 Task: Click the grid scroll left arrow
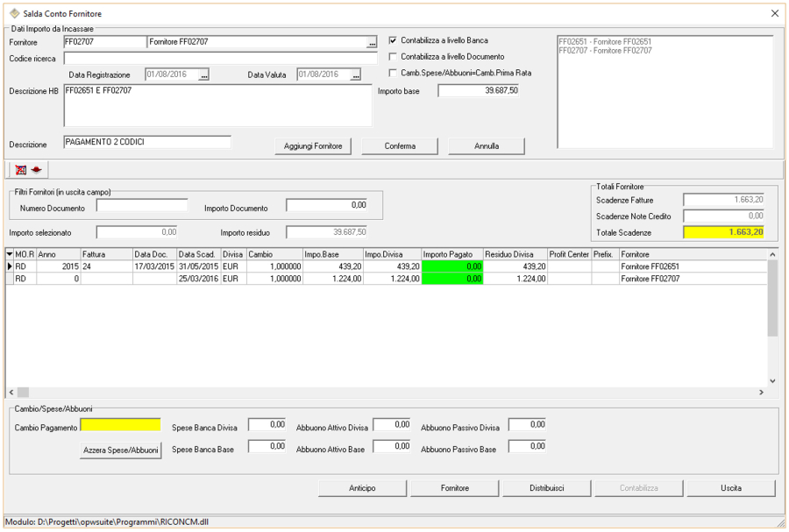pos(11,393)
